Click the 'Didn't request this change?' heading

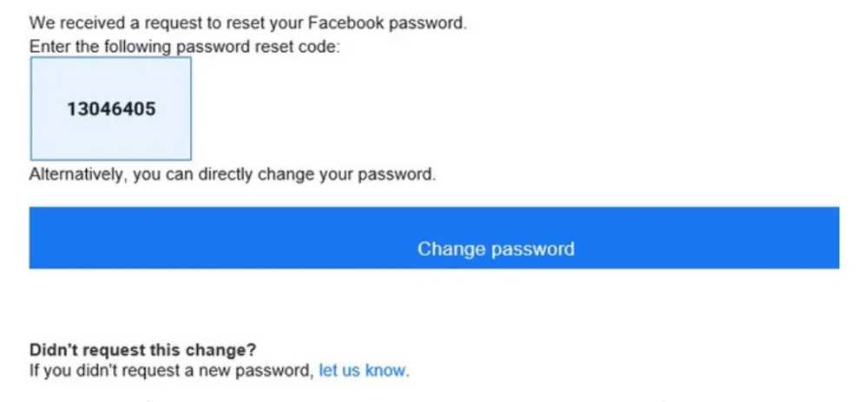(143, 350)
